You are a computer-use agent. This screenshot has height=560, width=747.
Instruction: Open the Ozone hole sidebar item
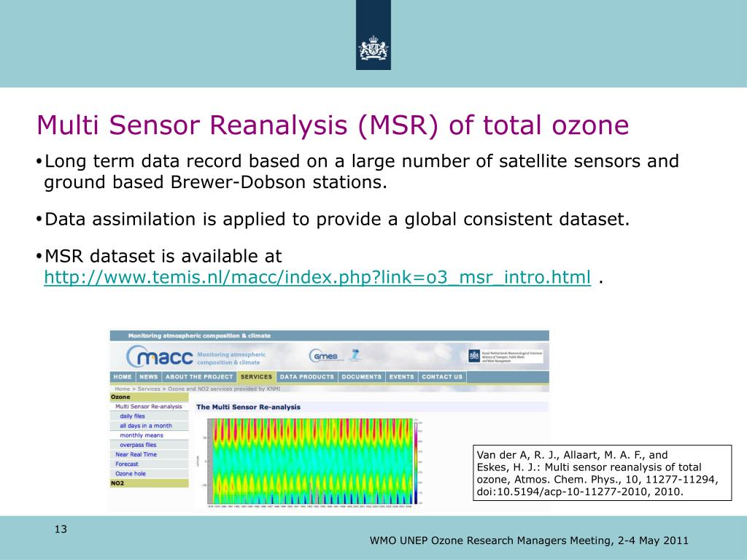tap(131, 473)
